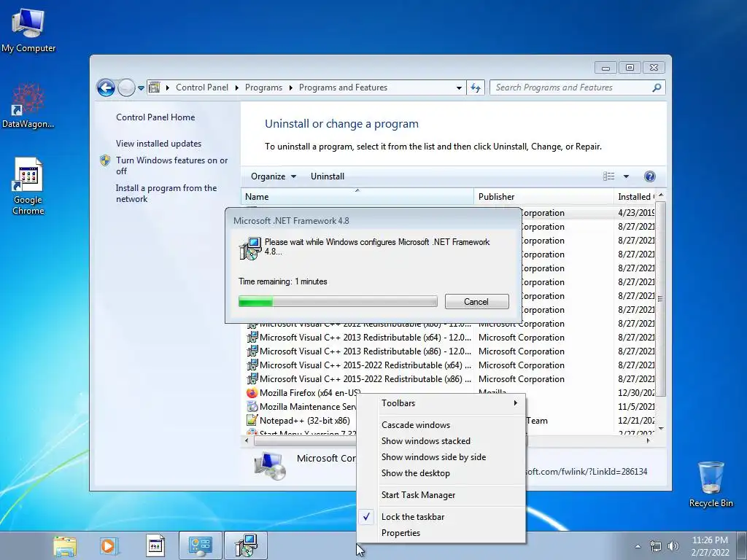Click the Firefox icon in the list
747x560 pixels.
point(252,393)
